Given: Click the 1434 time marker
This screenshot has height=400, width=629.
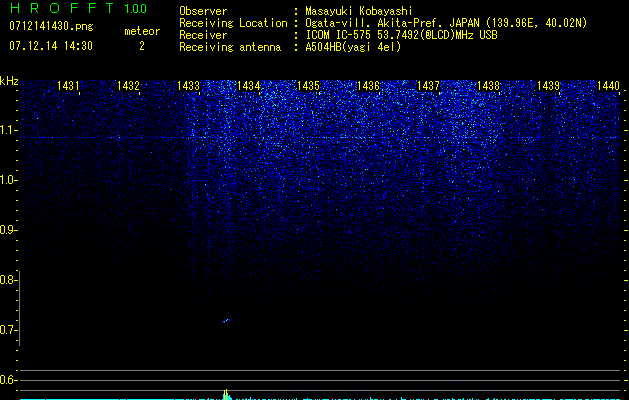Looking at the screenshot, I should pos(249,85).
